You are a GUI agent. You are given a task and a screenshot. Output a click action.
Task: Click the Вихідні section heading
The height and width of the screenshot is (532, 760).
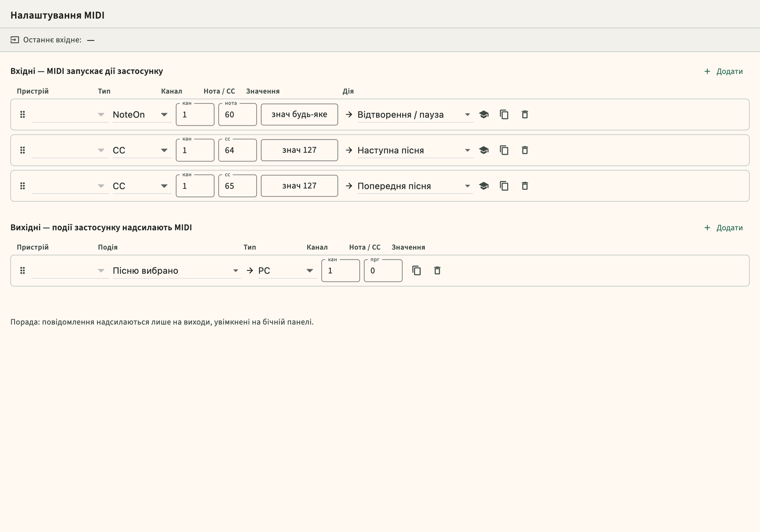coord(101,227)
